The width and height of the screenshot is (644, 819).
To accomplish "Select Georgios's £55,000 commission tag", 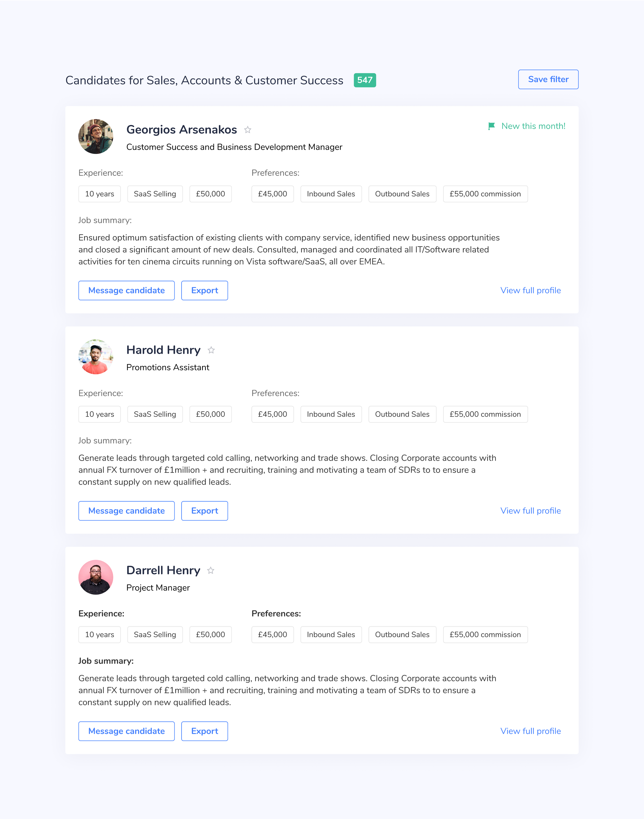I will (485, 194).
